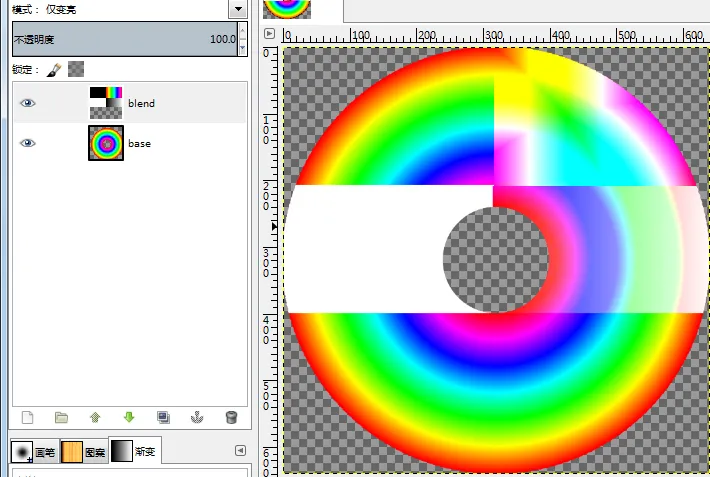Raise the layer with the up arrow

[x=95, y=417]
